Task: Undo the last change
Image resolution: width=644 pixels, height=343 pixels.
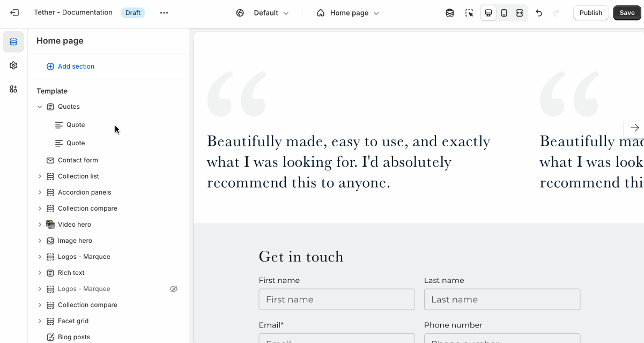Action: tap(539, 13)
